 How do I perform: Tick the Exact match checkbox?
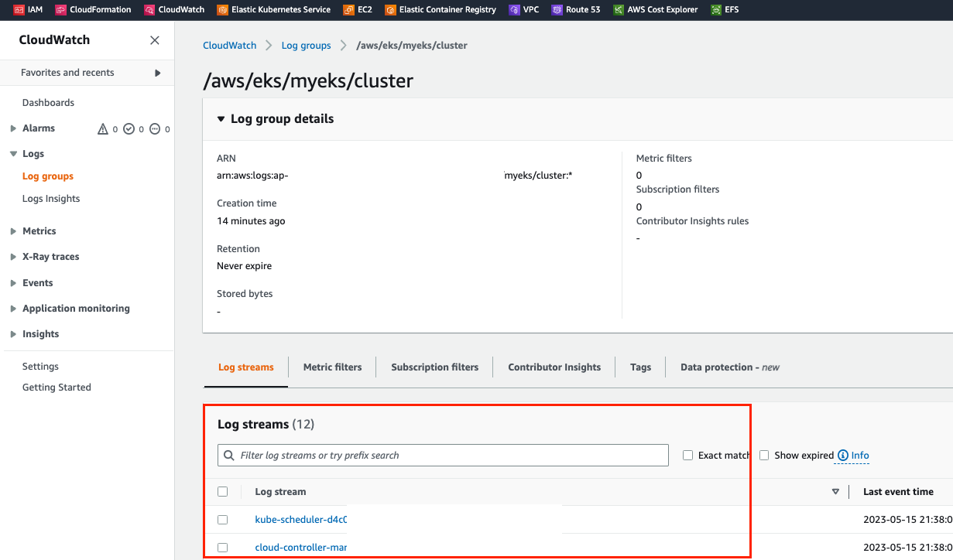pyautogui.click(x=687, y=456)
